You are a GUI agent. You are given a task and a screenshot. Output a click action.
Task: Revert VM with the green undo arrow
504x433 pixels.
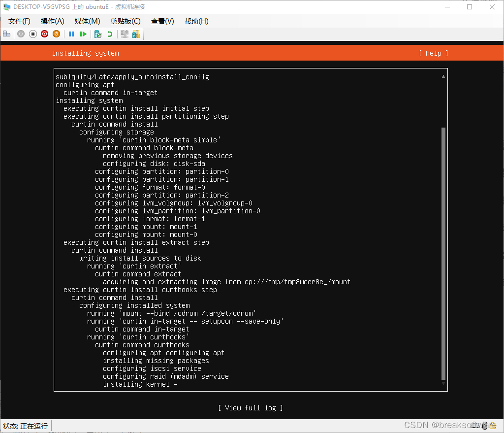(x=110, y=34)
